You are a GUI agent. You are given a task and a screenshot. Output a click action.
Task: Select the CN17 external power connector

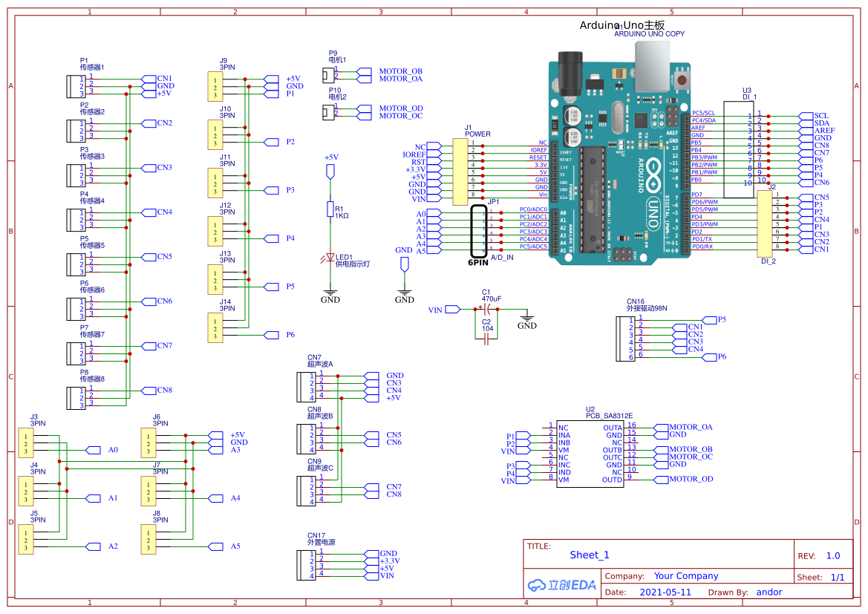point(306,565)
